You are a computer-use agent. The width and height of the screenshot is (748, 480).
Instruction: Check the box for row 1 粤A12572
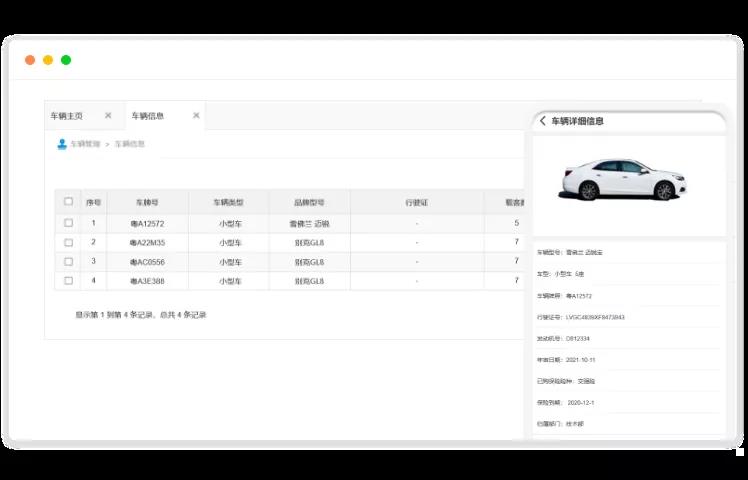pyautogui.click(x=68, y=223)
